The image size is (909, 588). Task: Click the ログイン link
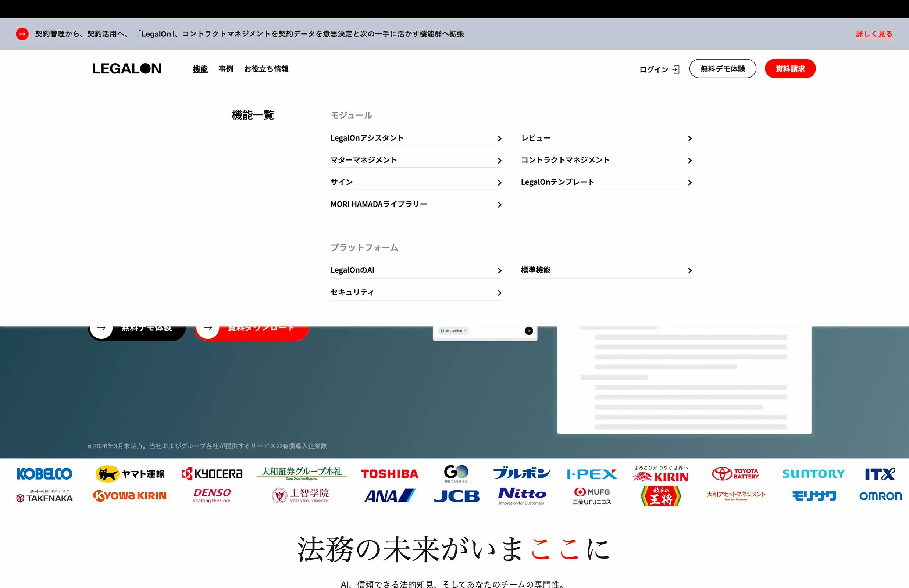point(659,69)
